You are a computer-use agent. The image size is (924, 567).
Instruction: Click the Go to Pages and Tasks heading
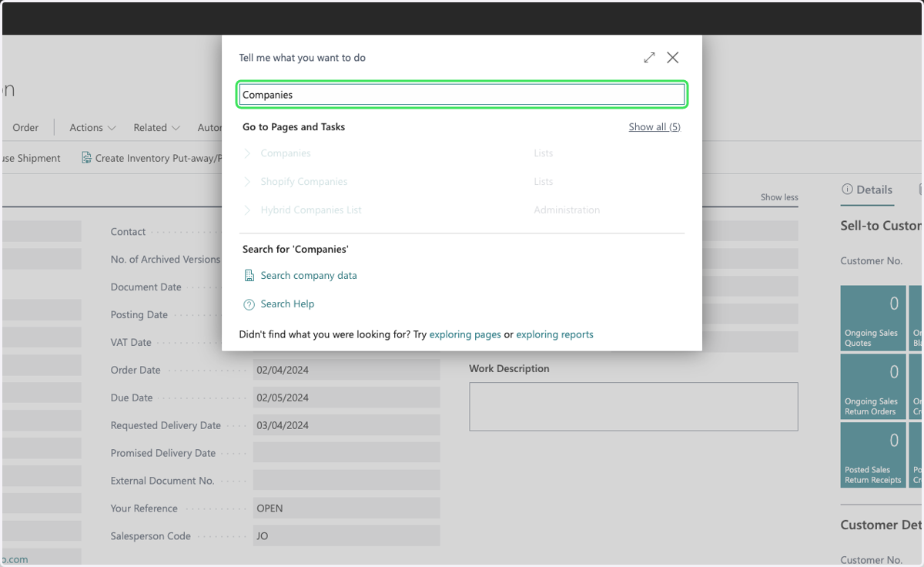point(293,127)
